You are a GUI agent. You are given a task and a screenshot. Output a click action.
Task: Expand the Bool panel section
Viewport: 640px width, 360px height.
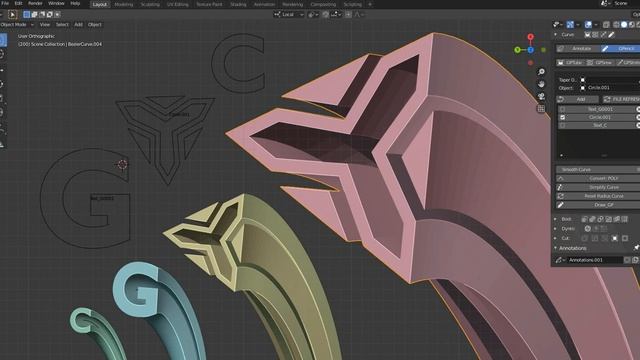[x=556, y=219]
